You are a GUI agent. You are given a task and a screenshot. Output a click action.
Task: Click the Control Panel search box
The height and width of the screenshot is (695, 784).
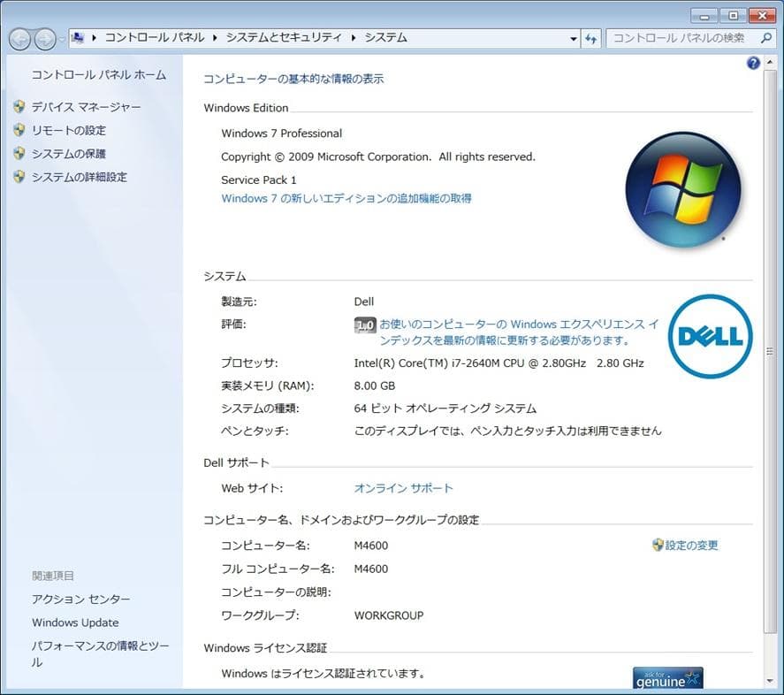(x=689, y=38)
